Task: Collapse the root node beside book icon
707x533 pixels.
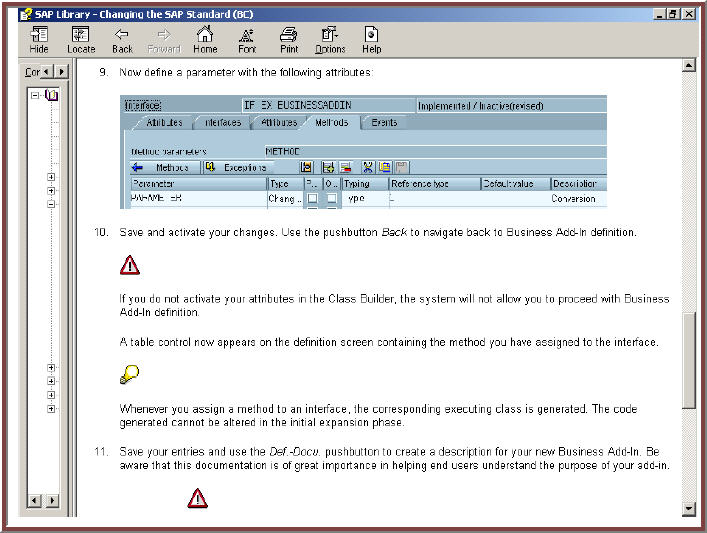Action: [x=35, y=95]
